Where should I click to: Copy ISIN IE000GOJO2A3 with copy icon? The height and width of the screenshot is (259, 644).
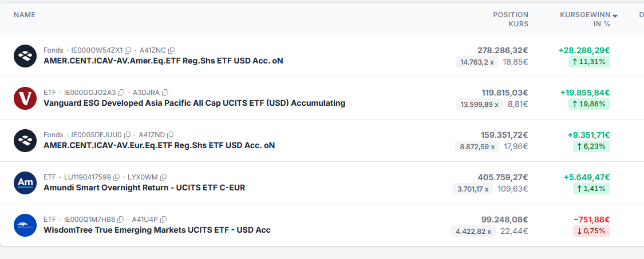[x=121, y=93]
